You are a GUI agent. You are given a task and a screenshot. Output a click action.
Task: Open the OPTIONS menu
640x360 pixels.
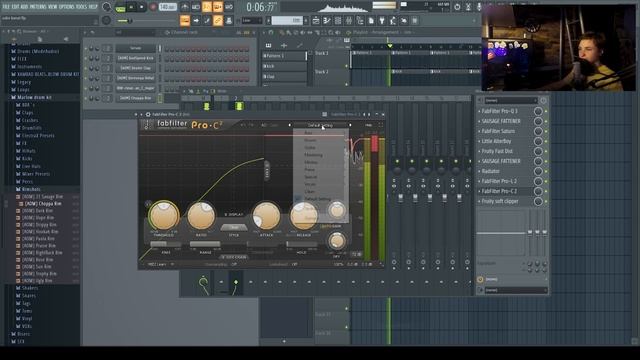pos(67,7)
